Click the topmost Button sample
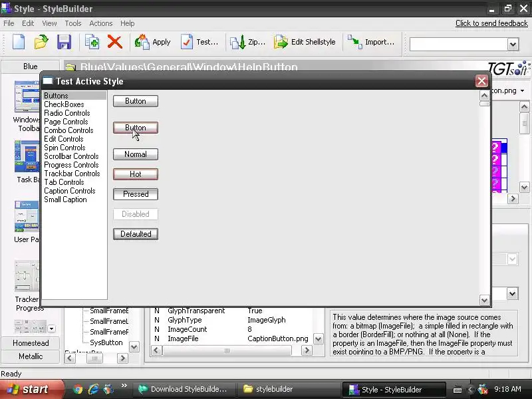Screen dimensions: 532x399 136,101
